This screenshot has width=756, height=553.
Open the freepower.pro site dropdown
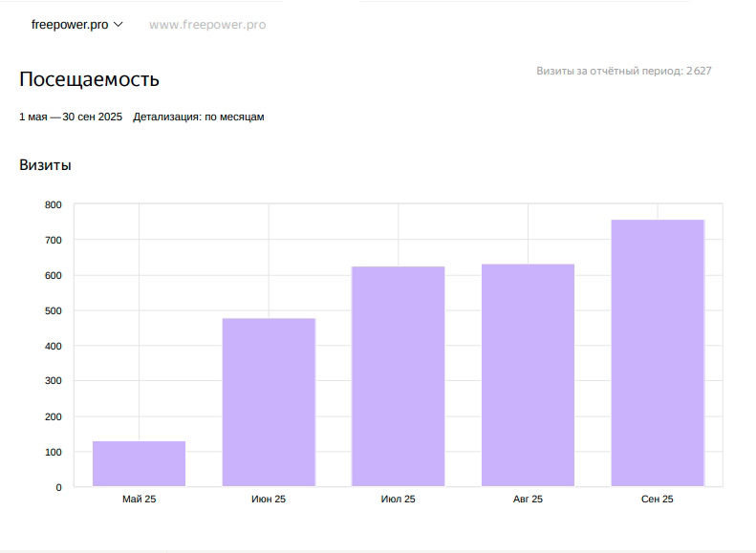[x=76, y=25]
